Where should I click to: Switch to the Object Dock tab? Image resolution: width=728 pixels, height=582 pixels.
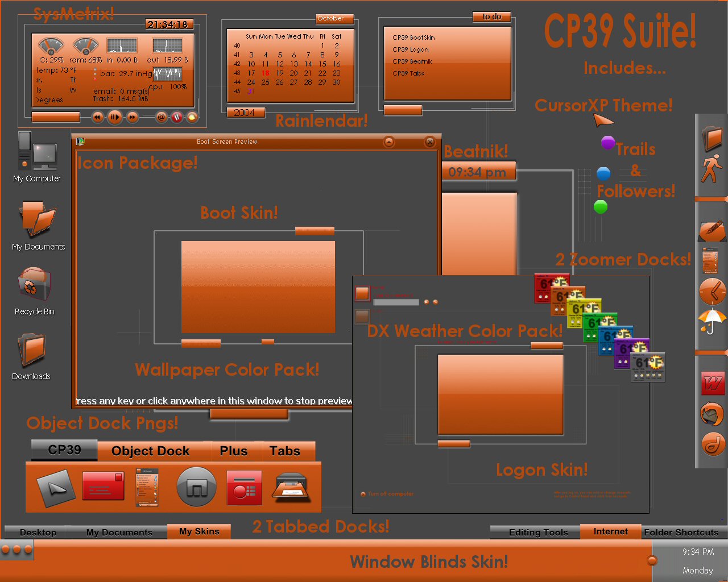click(x=151, y=451)
